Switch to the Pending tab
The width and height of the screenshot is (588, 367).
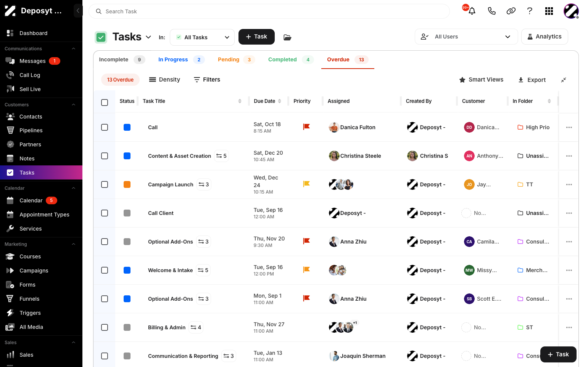(x=236, y=59)
